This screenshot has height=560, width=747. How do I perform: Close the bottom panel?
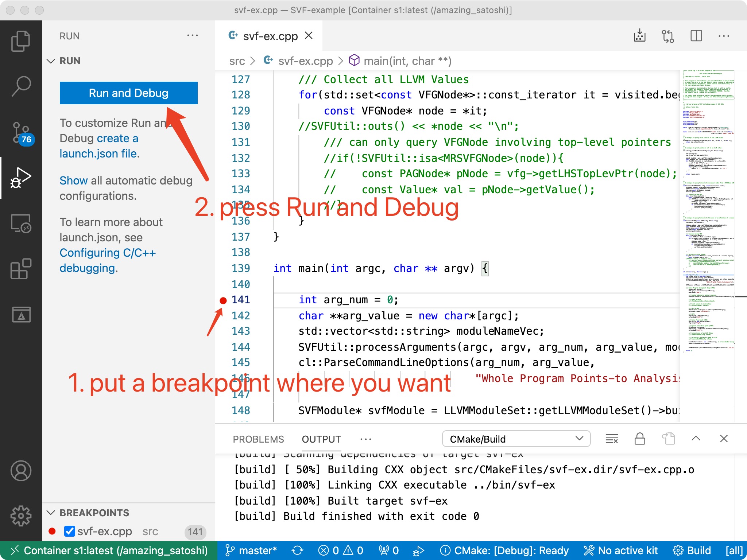coord(724,439)
